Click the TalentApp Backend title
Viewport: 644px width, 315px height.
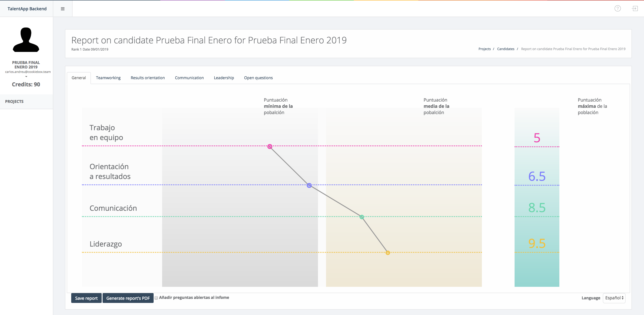pyautogui.click(x=27, y=9)
